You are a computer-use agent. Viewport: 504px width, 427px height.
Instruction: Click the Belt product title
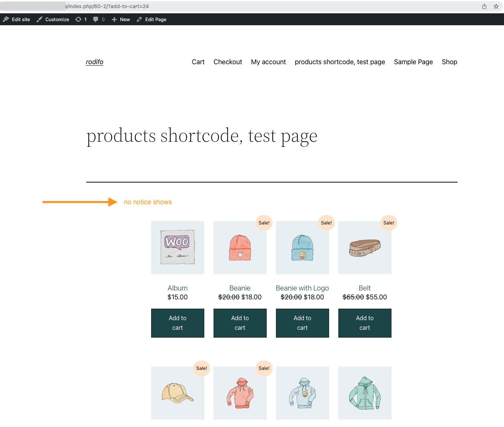(x=365, y=288)
